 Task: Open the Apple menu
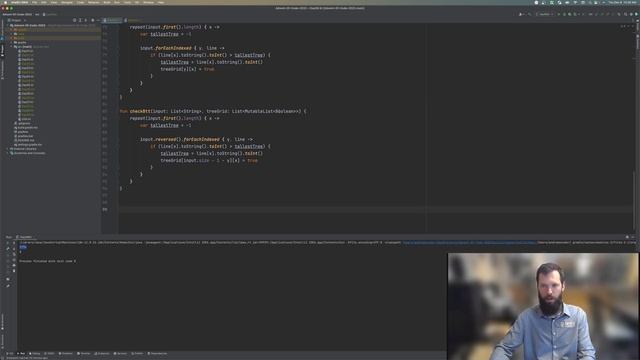5,2
